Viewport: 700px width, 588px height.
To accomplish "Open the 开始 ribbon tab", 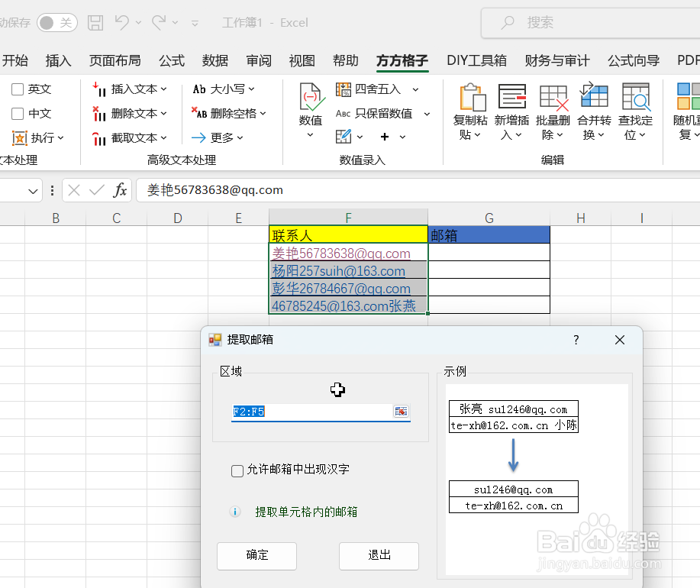I will [x=15, y=60].
